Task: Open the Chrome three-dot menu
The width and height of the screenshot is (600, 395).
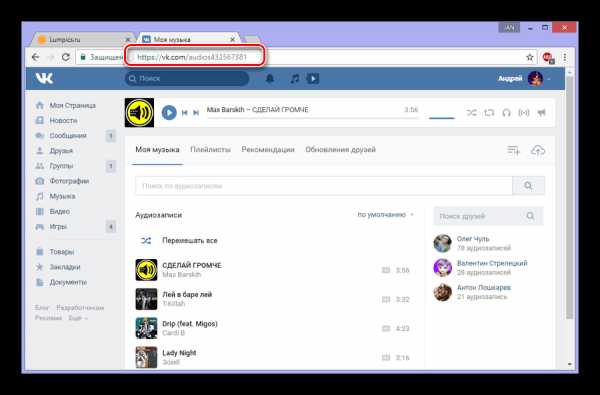Action: [x=565, y=57]
